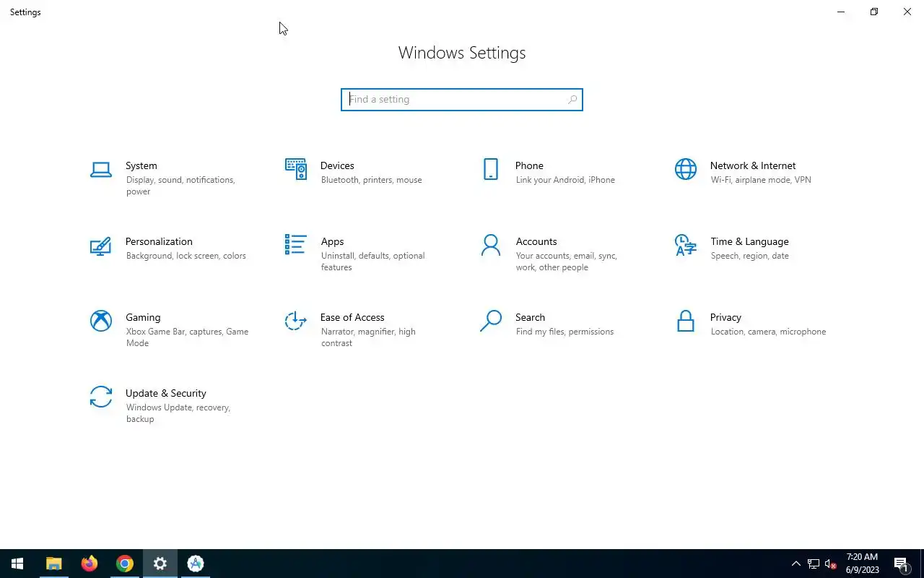Open Privacy via the padlock icon
Viewport: 924px width, 578px height.
pyautogui.click(x=686, y=321)
